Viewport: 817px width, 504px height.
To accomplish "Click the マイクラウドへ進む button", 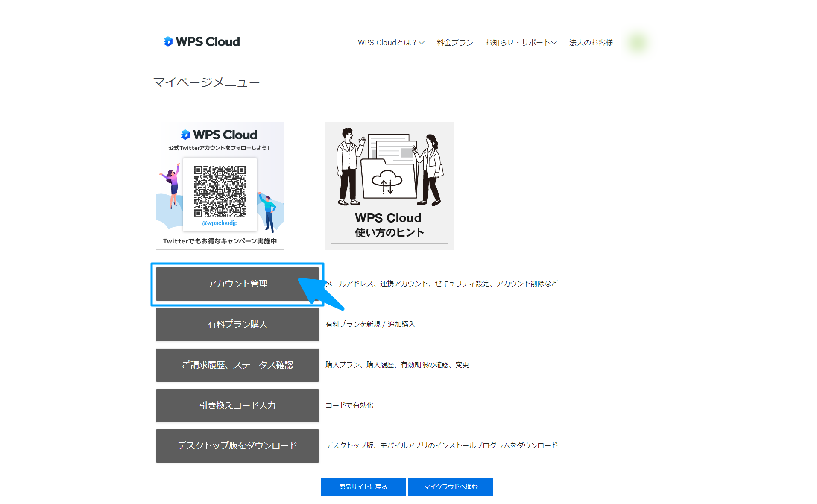I will click(x=451, y=487).
